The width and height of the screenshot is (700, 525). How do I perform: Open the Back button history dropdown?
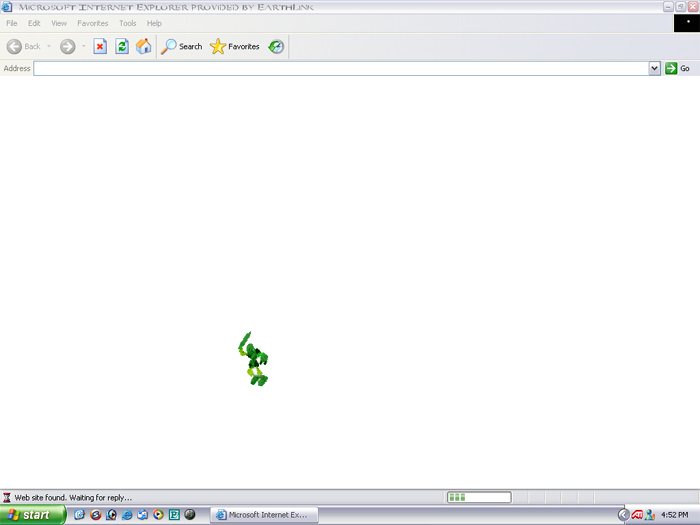49,46
